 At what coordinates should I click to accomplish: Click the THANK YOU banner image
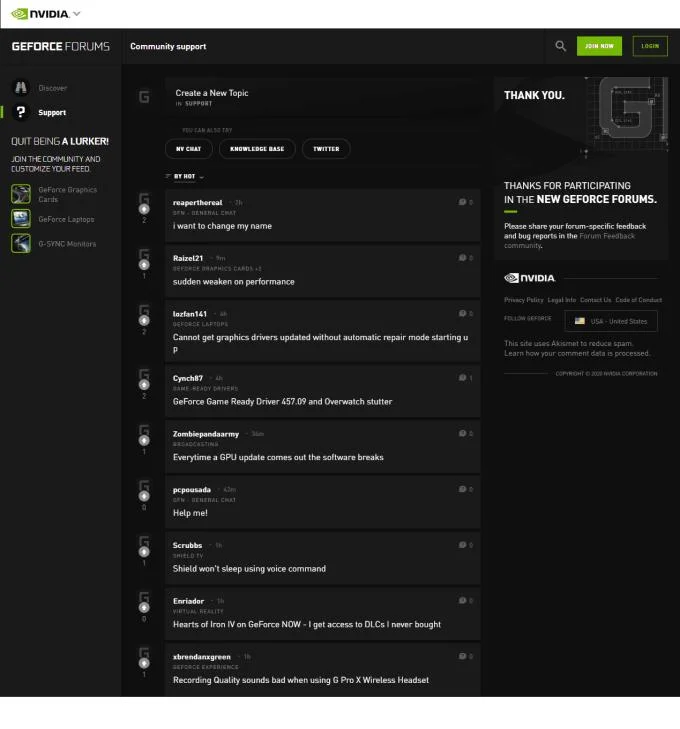click(x=581, y=120)
